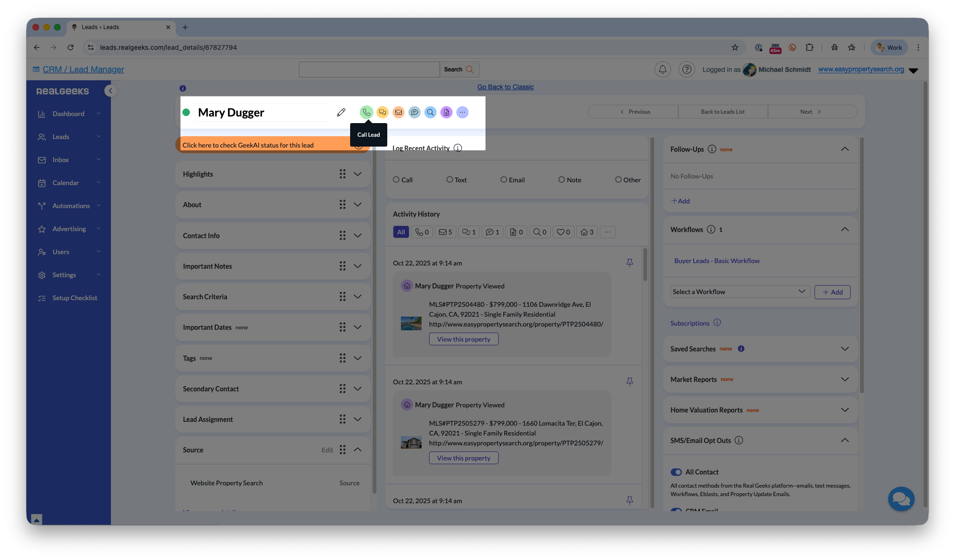Open Calendar in the sidebar menu

click(x=66, y=183)
